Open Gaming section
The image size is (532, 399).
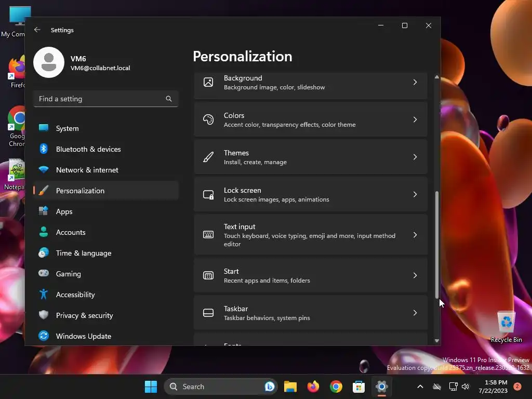click(106, 274)
